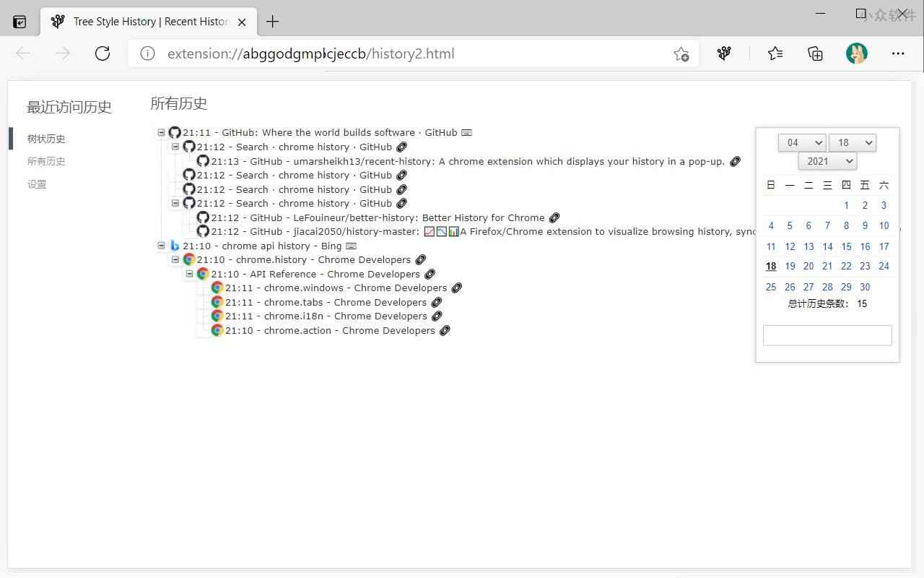Select calendar day 12
The image size is (924, 578).
point(790,246)
